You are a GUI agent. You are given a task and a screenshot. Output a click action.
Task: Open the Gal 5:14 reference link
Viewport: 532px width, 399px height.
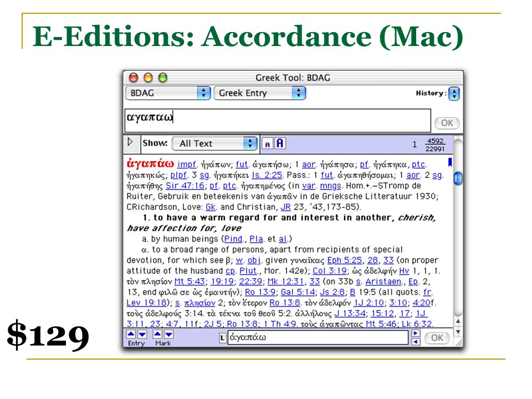click(x=298, y=292)
